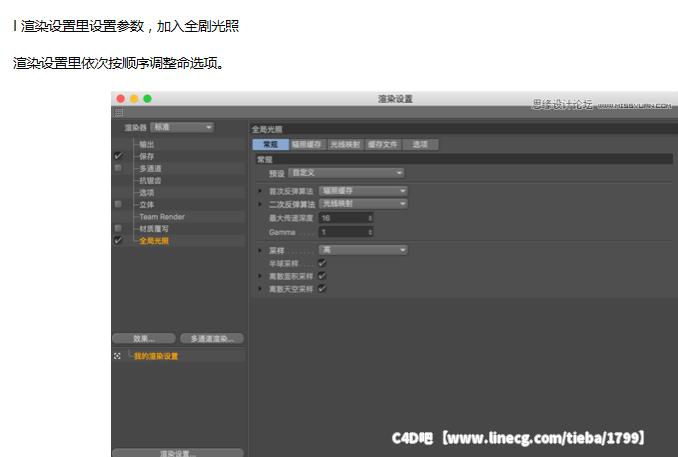Enable the 立体 checkbox

click(118, 204)
